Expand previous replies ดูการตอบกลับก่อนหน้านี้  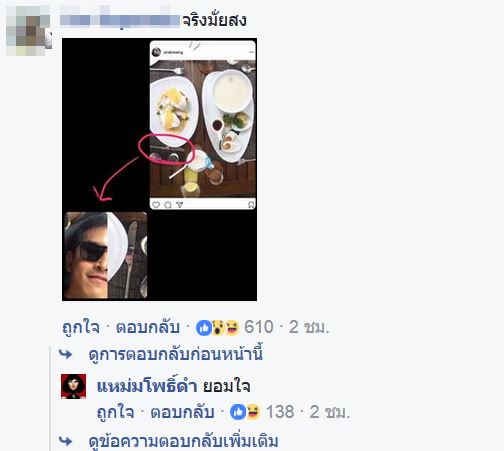[x=176, y=354]
